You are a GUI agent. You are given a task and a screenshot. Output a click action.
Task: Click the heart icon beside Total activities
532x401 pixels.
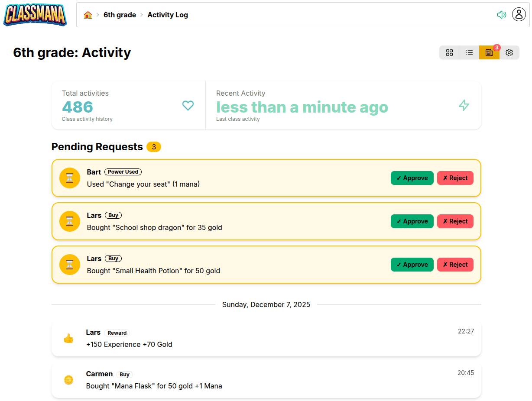[188, 105]
